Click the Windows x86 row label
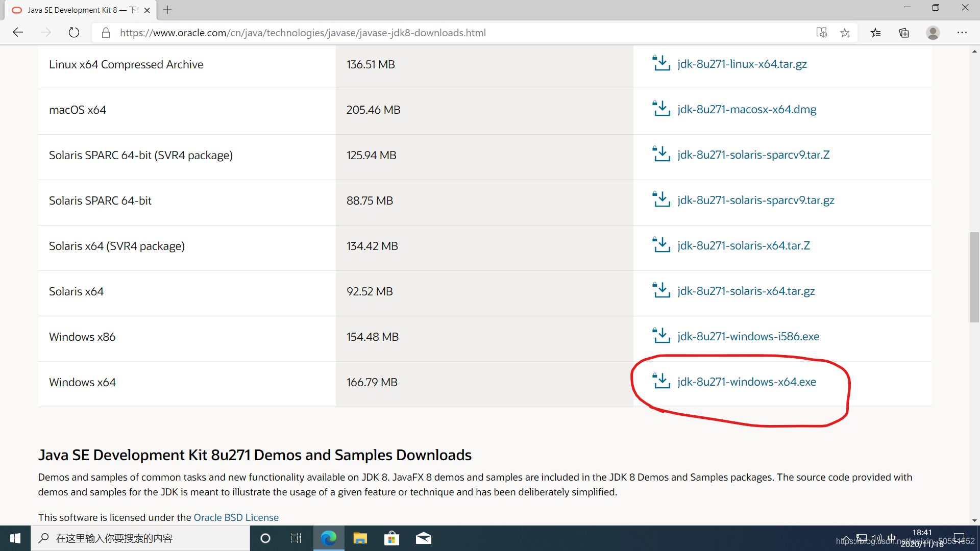 point(82,337)
